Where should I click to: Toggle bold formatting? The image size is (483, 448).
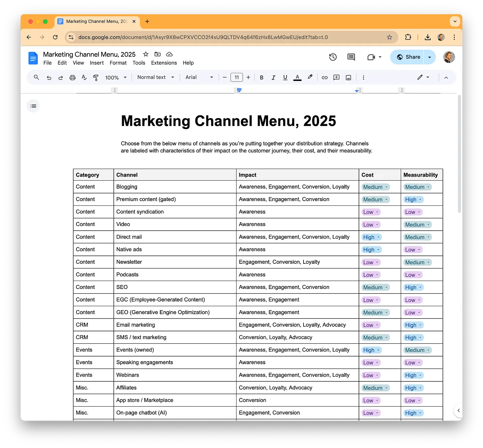click(x=261, y=78)
